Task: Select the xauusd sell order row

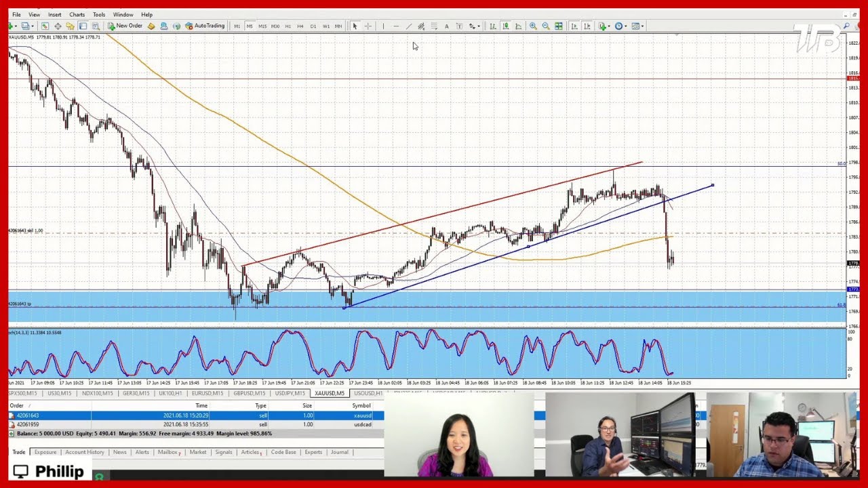Action: tap(197, 415)
